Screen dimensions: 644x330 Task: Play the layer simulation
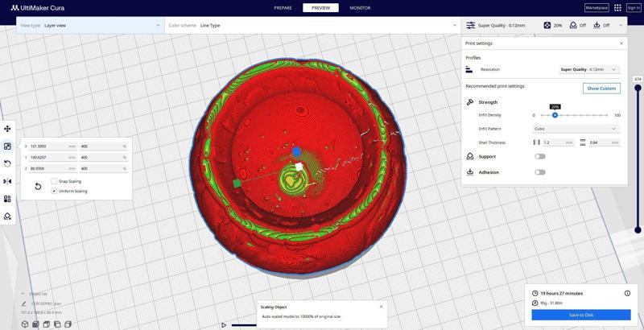pyautogui.click(x=224, y=325)
